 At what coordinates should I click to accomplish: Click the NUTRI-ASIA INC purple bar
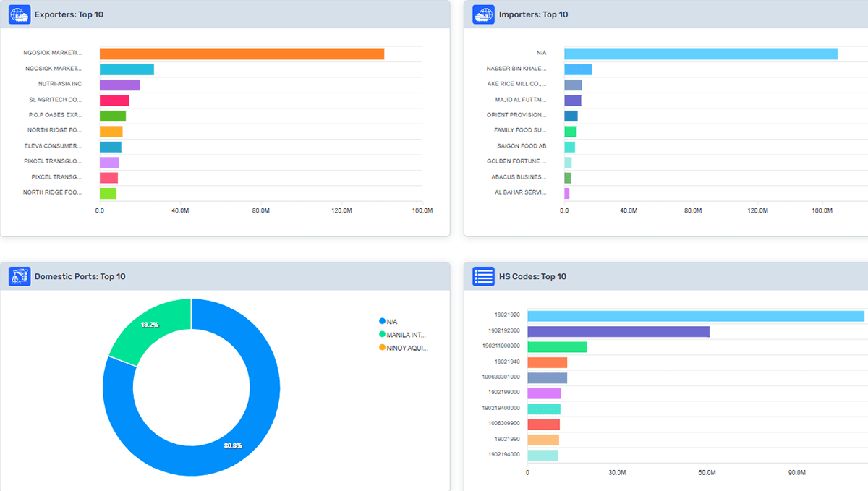pyautogui.click(x=119, y=85)
